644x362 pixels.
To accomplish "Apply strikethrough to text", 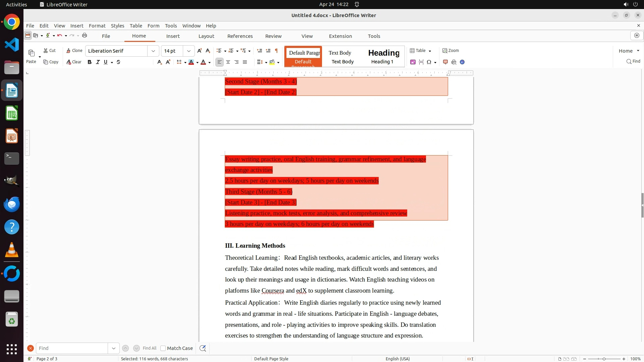I will point(118,62).
